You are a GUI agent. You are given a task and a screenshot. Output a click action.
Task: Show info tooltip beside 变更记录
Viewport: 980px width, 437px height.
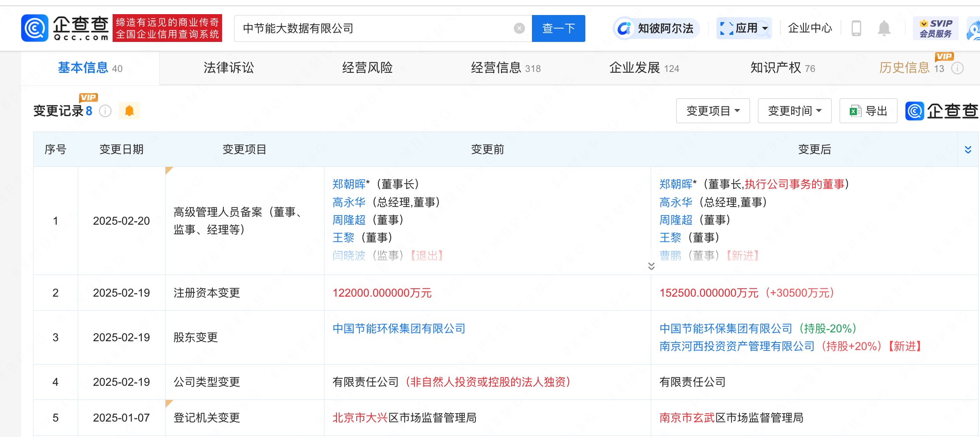[105, 111]
